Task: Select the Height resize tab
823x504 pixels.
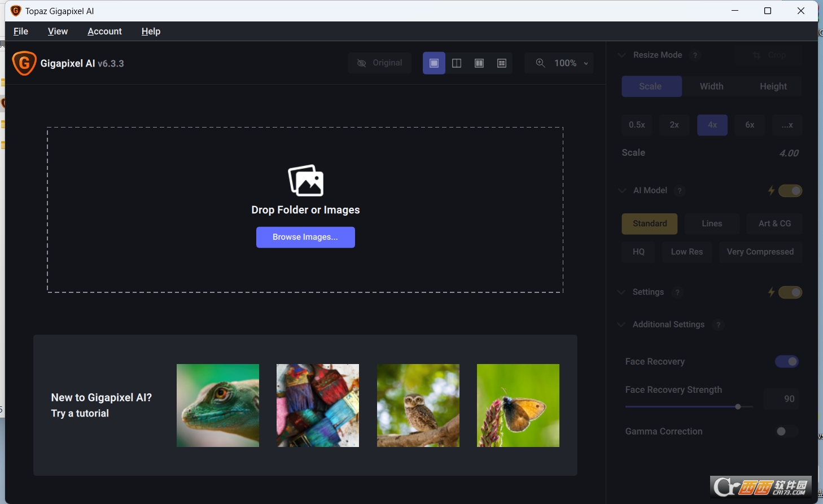Action: coord(773,86)
